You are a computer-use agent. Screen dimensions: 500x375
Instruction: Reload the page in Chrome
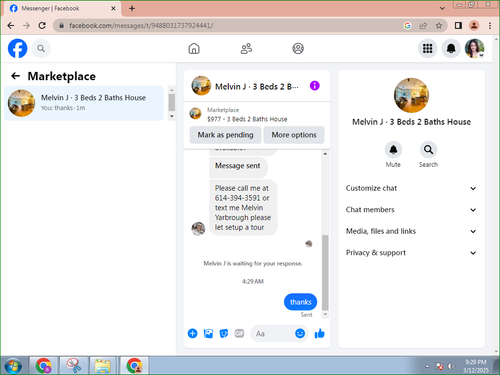42,26
